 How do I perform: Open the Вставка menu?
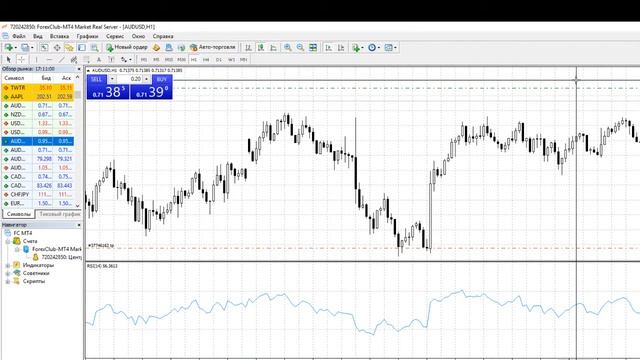pos(59,36)
